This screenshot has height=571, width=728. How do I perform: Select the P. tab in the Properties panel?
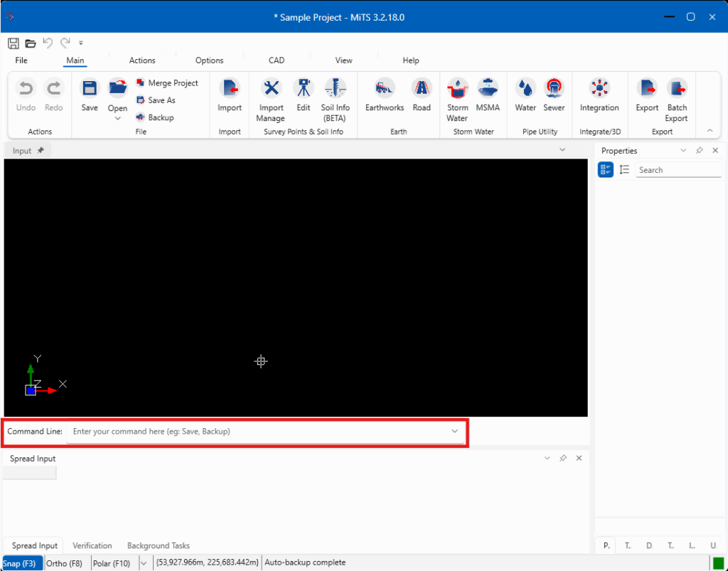tap(606, 546)
